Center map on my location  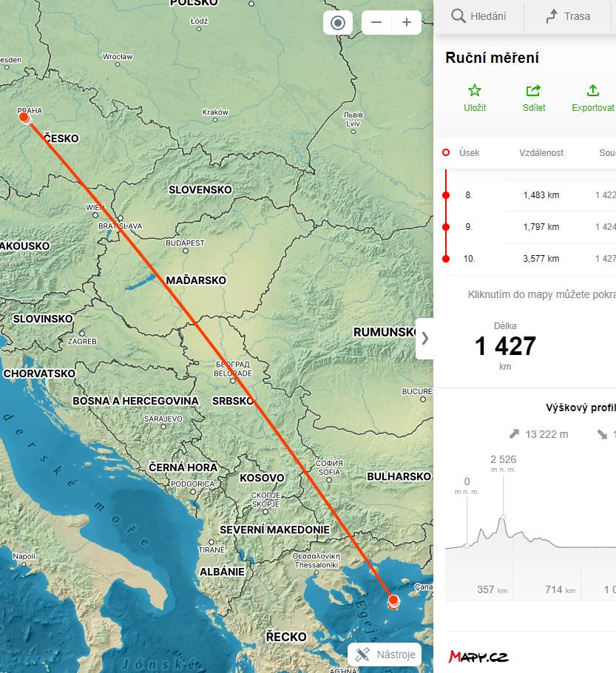(338, 23)
